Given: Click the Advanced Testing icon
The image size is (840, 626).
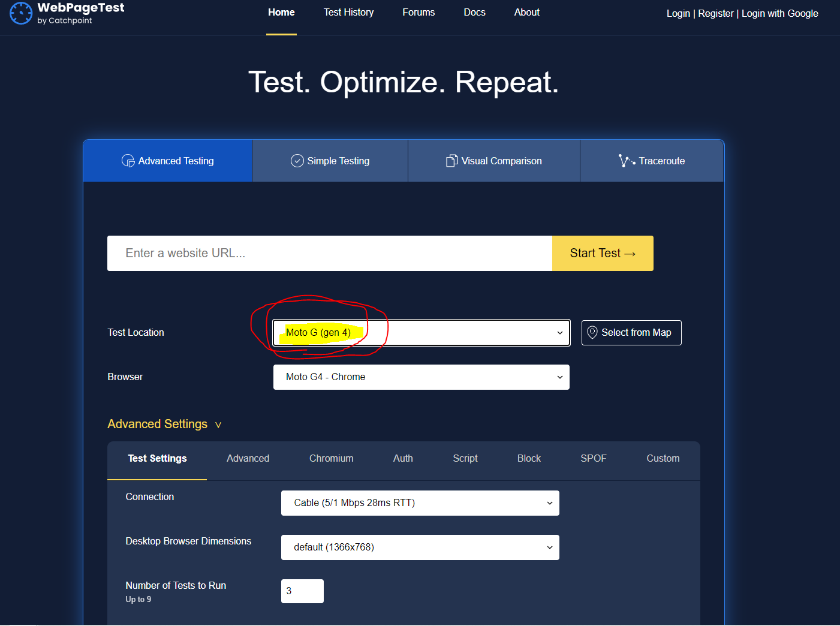Looking at the screenshot, I should pyautogui.click(x=128, y=161).
